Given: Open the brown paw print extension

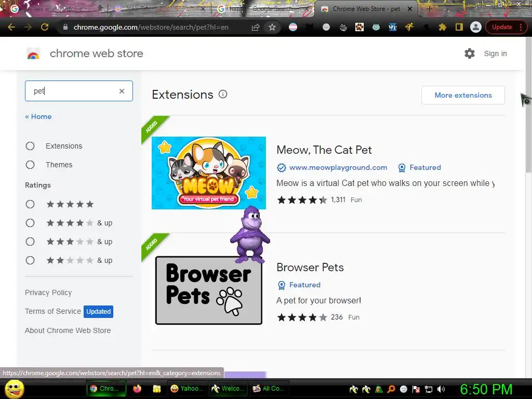Looking at the screenshot, I should click(360, 27).
